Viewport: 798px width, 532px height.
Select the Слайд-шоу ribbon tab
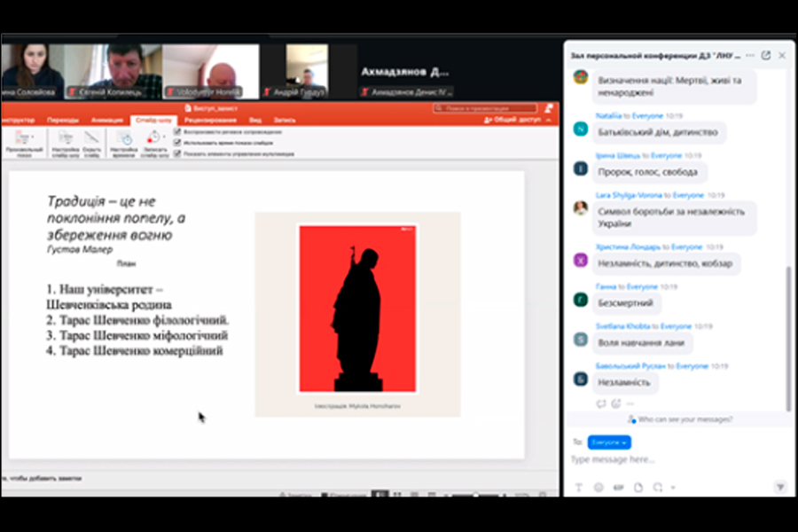(x=153, y=121)
